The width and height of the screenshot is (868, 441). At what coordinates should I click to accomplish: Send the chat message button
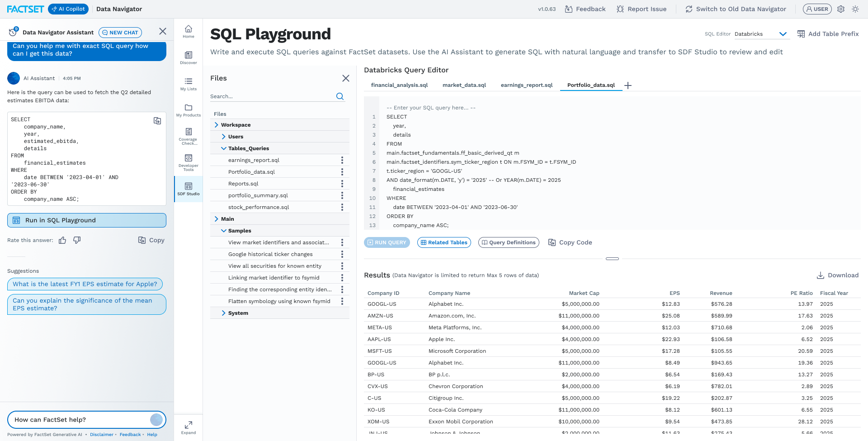click(x=156, y=420)
